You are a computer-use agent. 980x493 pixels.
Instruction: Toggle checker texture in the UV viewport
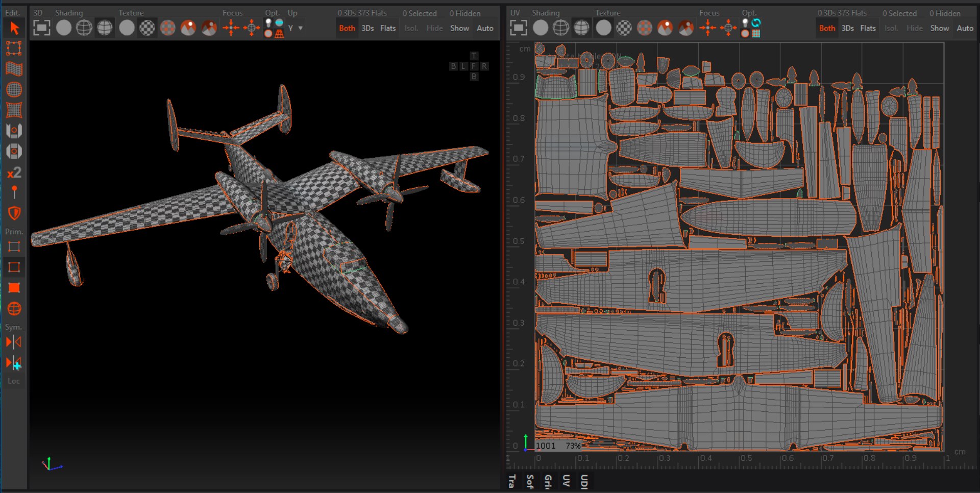624,28
